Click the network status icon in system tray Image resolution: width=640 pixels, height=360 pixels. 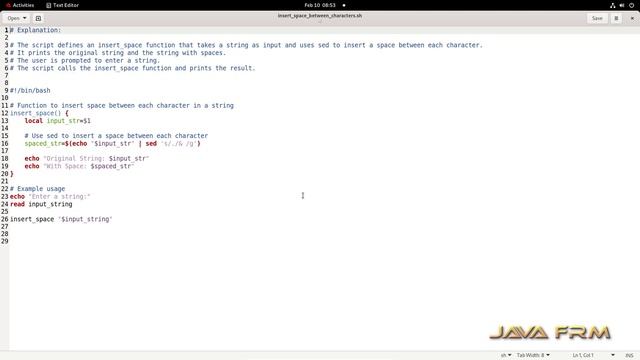point(613,5)
